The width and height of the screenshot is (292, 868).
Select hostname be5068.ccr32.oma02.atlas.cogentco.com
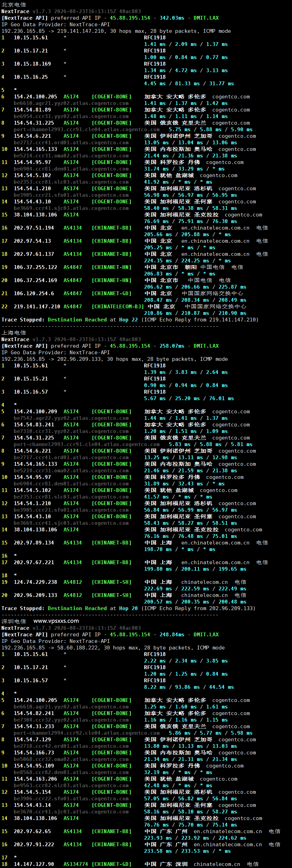[71, 759]
